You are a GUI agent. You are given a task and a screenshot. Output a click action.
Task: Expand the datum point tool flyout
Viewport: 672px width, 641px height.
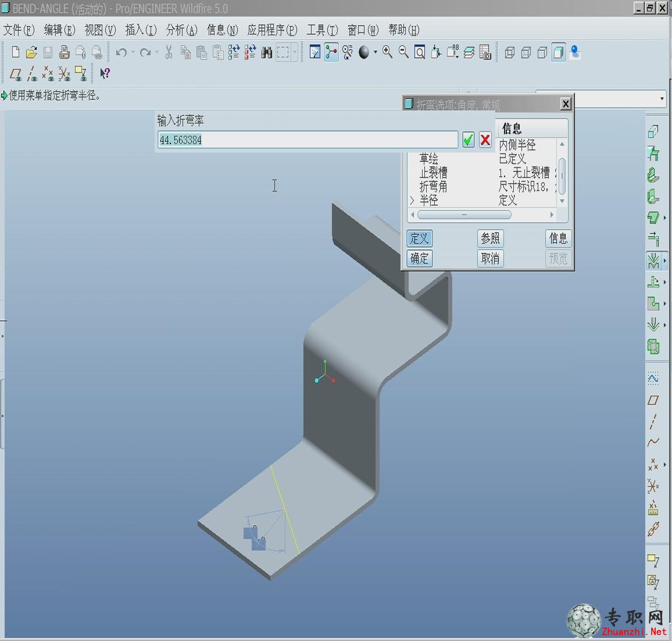(664, 464)
